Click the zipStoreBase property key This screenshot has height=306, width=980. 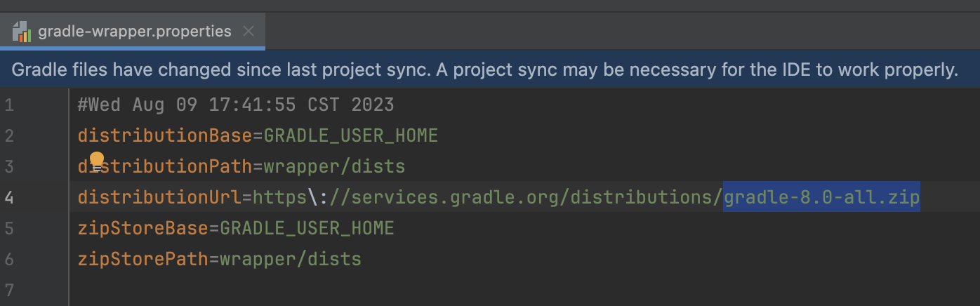click(143, 228)
